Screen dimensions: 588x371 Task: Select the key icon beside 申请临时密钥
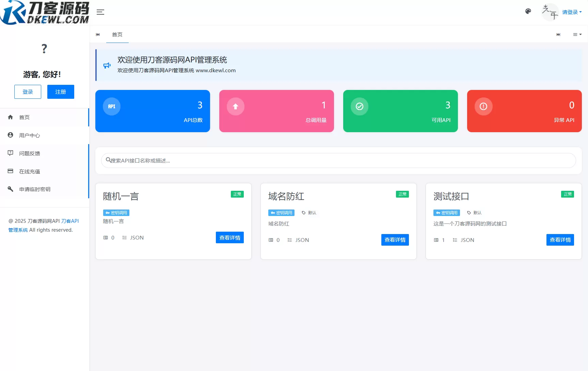click(x=11, y=189)
